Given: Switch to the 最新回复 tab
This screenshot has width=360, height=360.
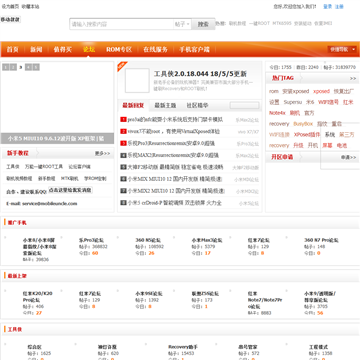Looking at the screenshot, I should coord(133,105).
